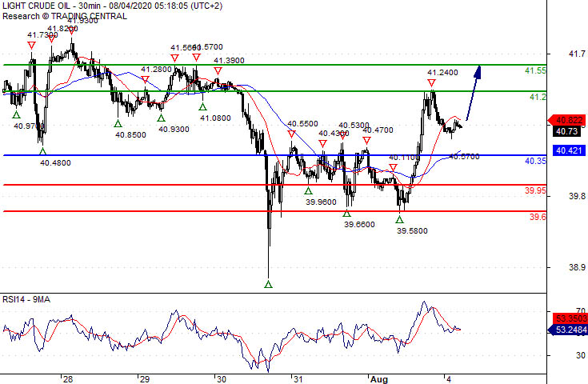The width and height of the screenshot is (588, 384).
Task: Click the Aug date label on time axis
Action: (378, 378)
